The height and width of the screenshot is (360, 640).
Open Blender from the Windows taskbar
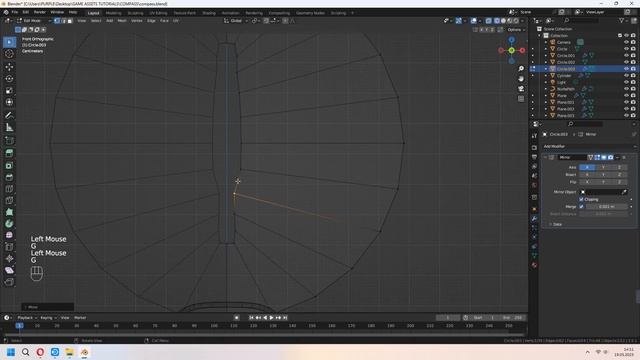pyautogui.click(x=84, y=352)
